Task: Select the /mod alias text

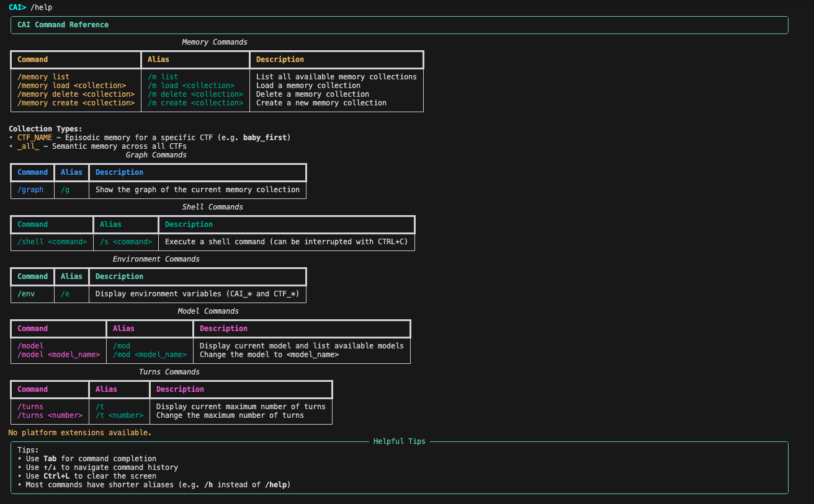Action: 122,346
